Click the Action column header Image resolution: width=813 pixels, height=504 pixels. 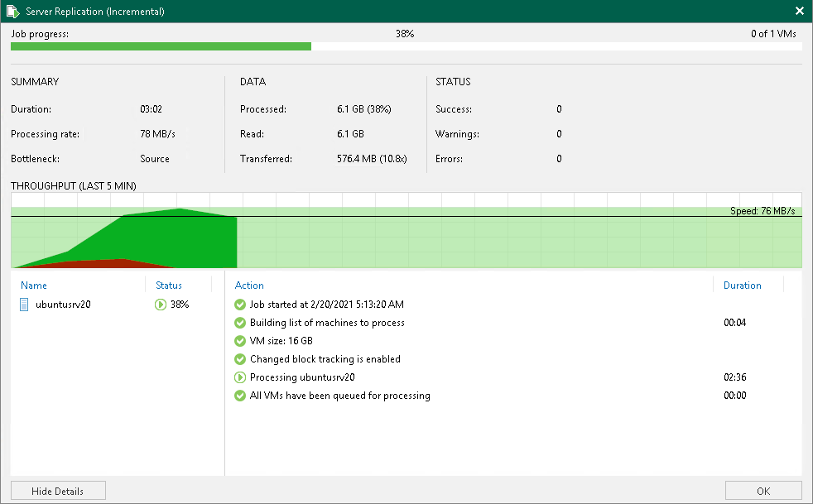click(249, 286)
